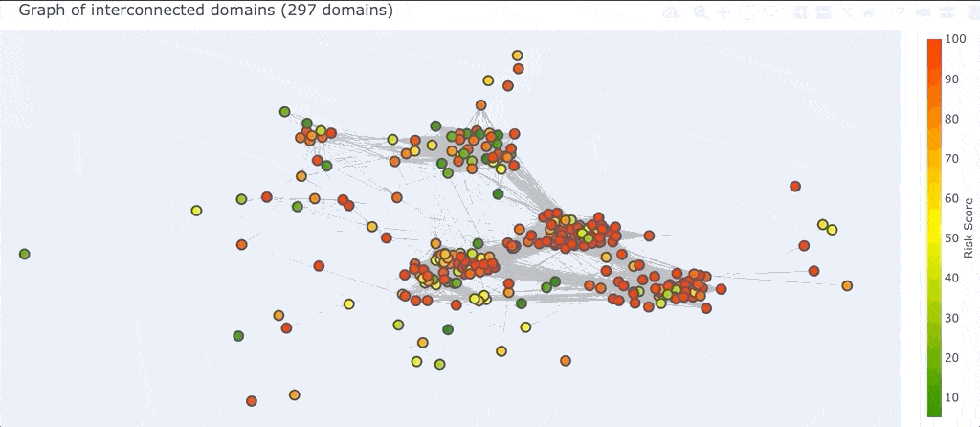Click the lowest red node at bottom left
The width and height of the screenshot is (980, 427).
pos(252,401)
